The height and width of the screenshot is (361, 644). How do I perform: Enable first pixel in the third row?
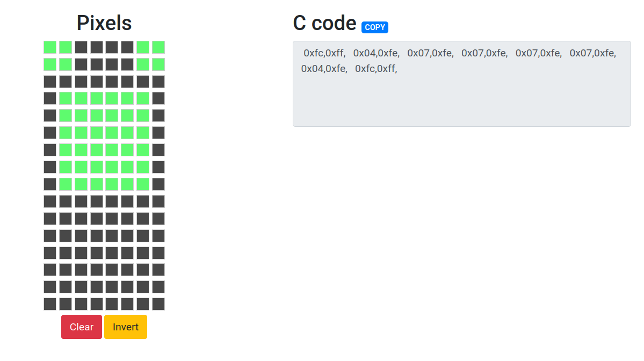coord(50,82)
